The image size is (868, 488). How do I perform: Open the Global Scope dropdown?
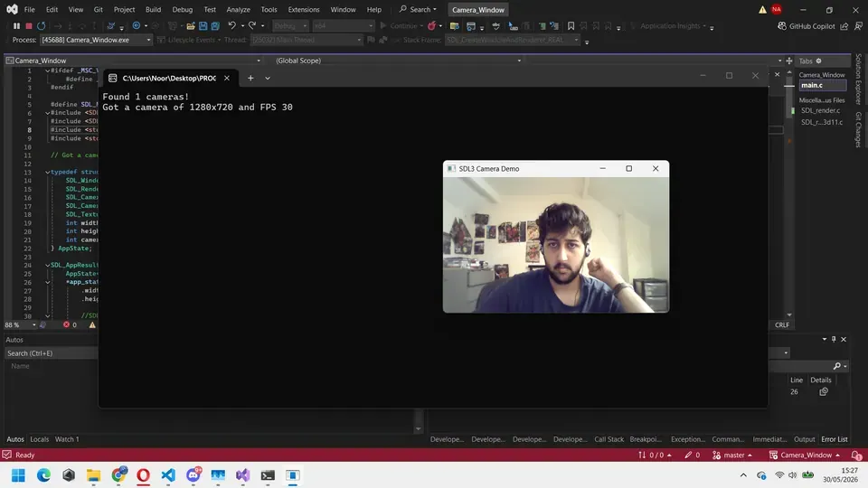tap(399, 61)
